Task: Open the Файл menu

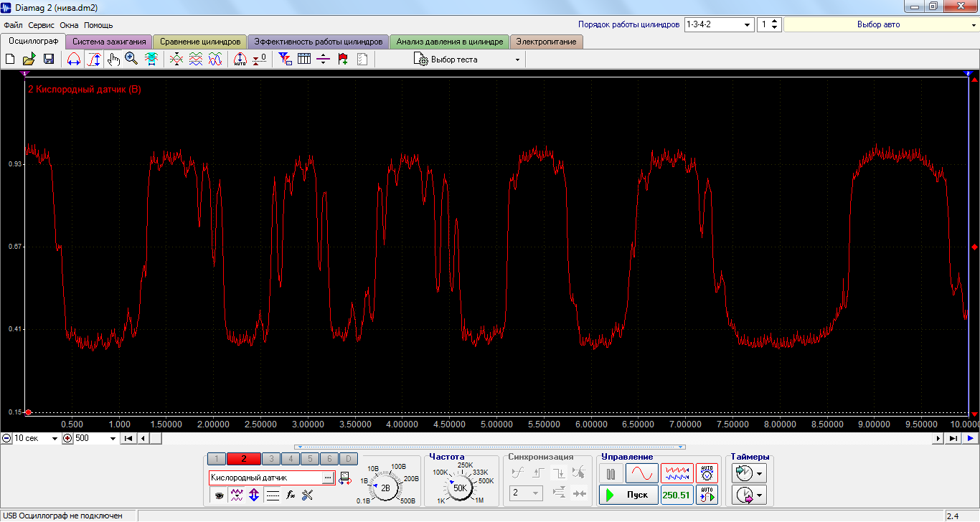Action: pos(13,25)
